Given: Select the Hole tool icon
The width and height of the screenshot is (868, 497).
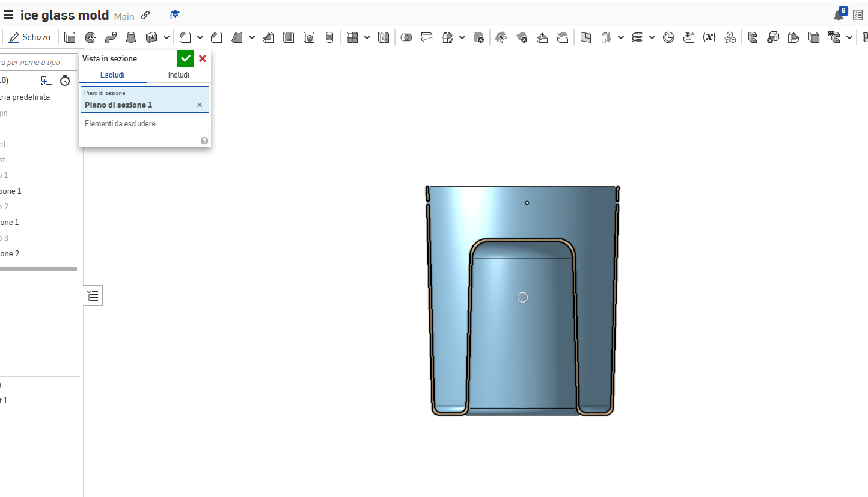Looking at the screenshot, I should click(309, 37).
